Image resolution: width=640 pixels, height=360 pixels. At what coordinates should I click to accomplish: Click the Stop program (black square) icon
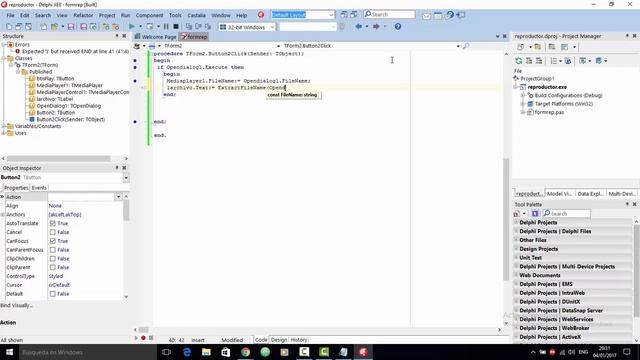tap(176, 27)
